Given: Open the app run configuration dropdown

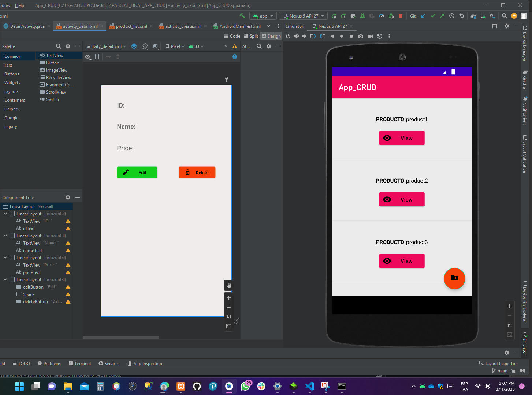Looking at the screenshot, I should pyautogui.click(x=263, y=16).
